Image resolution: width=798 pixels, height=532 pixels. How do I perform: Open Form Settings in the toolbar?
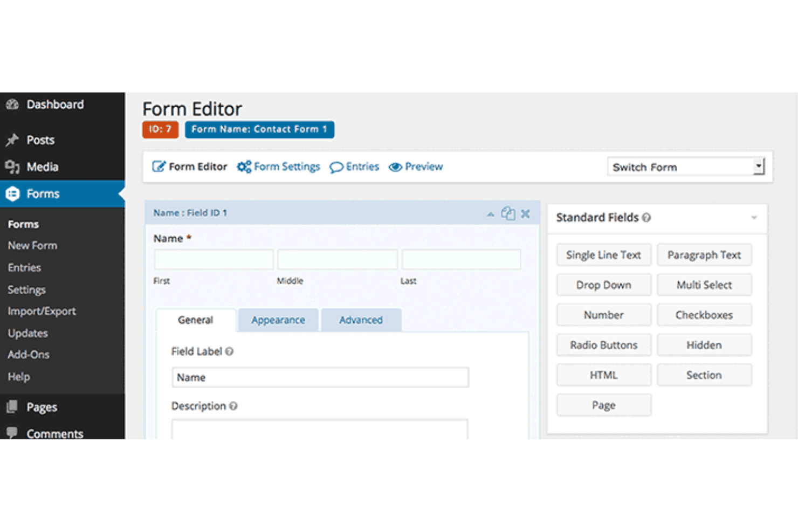tap(279, 167)
